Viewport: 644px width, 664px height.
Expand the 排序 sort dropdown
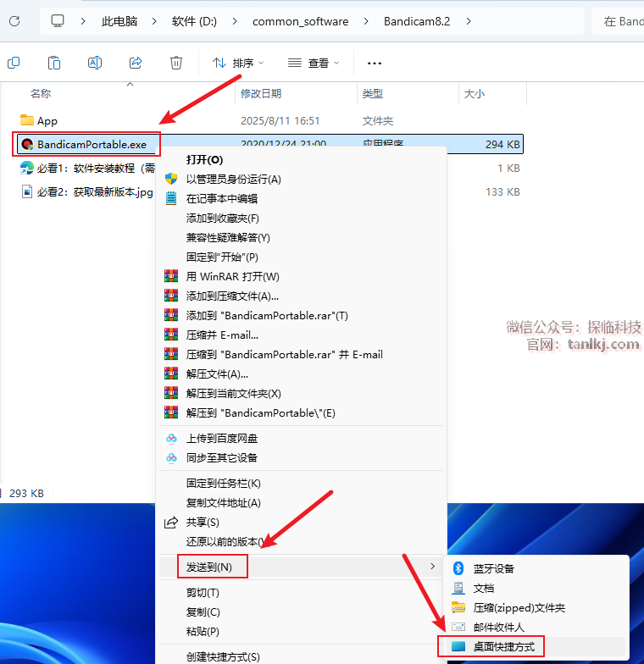click(239, 63)
